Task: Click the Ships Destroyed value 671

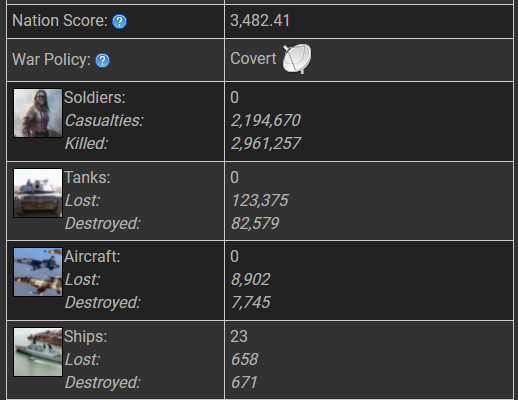Action: click(244, 382)
